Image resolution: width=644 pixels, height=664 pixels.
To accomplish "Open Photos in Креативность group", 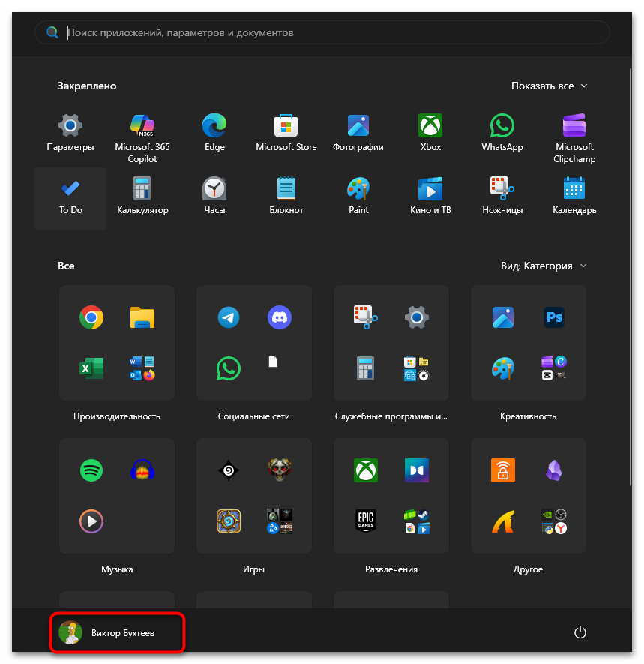I will click(x=502, y=317).
